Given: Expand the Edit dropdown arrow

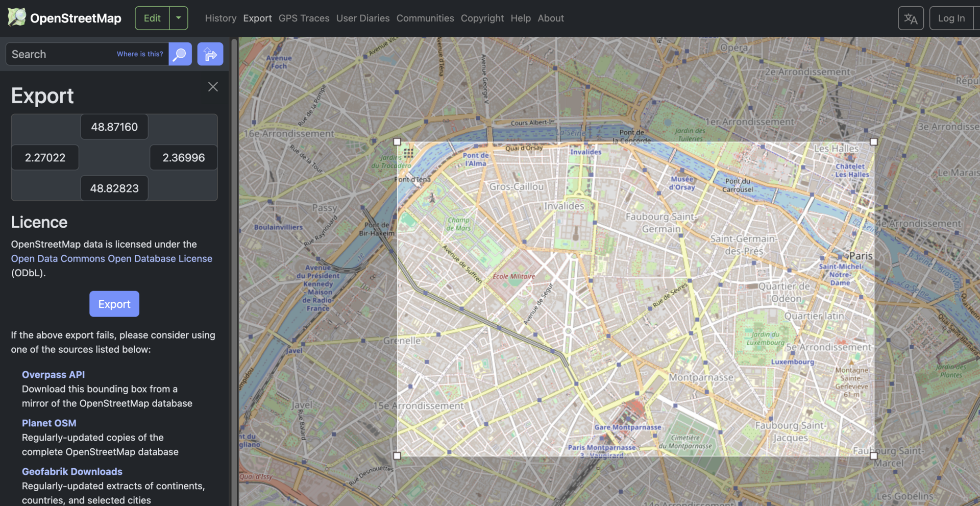Looking at the screenshot, I should click(179, 18).
